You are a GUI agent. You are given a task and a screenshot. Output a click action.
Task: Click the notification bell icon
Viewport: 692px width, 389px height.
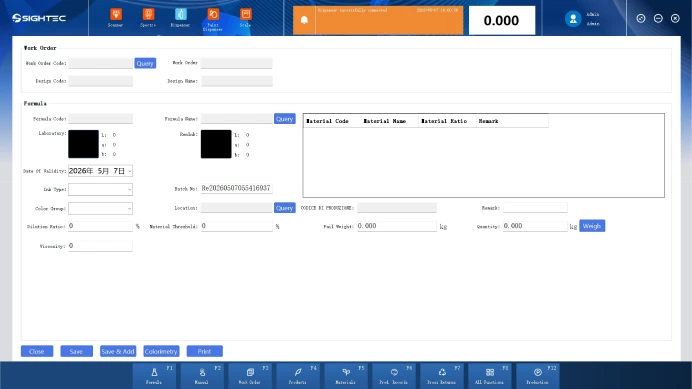tap(304, 20)
